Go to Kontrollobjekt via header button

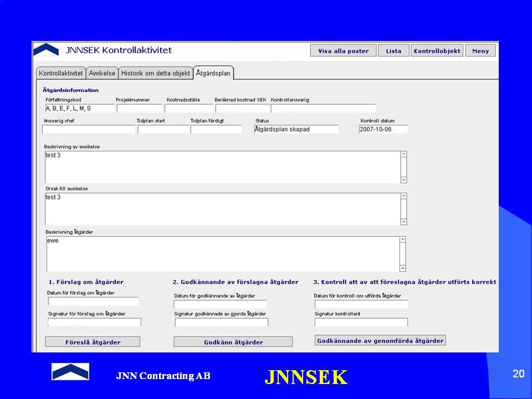pyautogui.click(x=437, y=51)
